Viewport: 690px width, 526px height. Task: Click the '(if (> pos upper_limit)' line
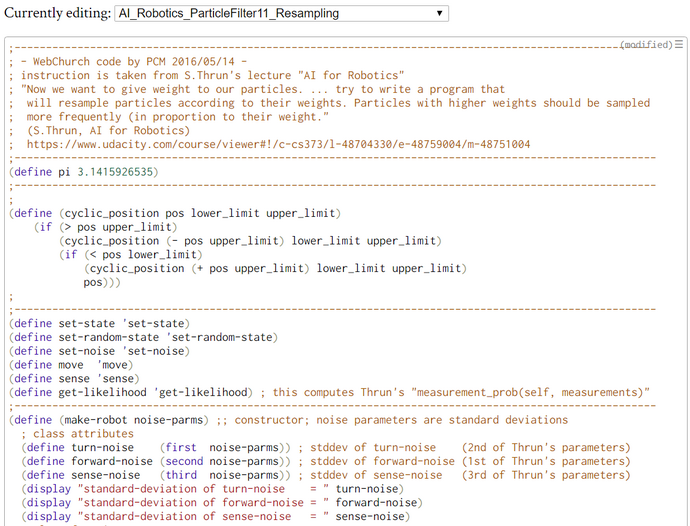(106, 227)
